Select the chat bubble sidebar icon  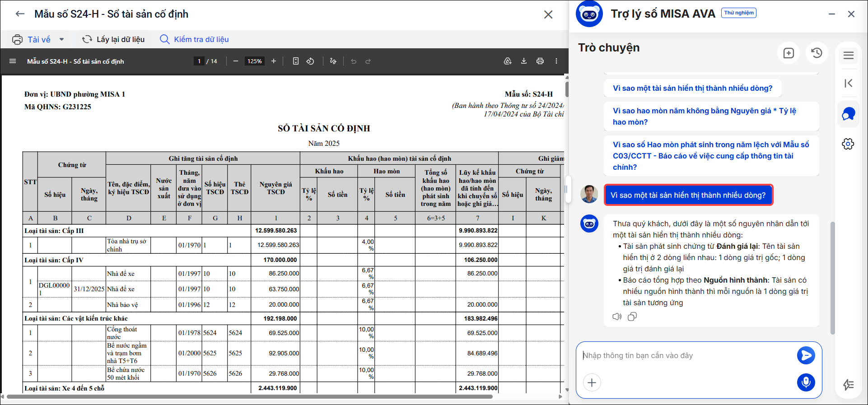click(849, 114)
